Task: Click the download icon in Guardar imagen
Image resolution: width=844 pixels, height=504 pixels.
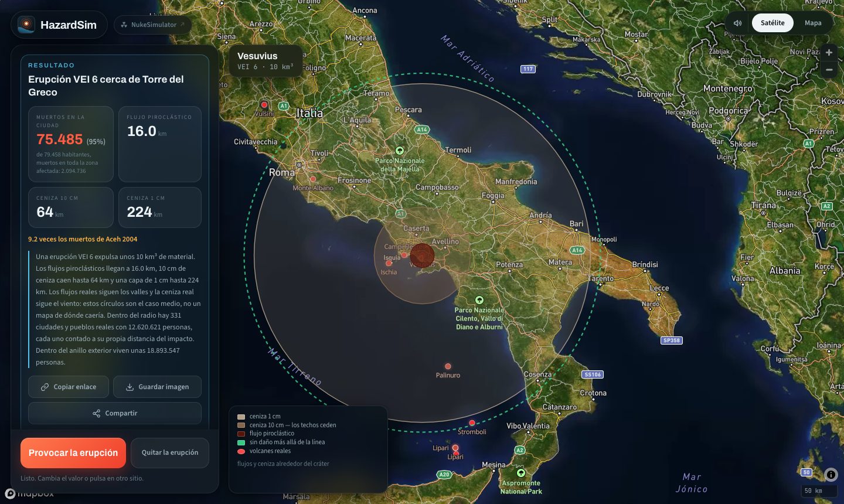Action: tap(130, 387)
